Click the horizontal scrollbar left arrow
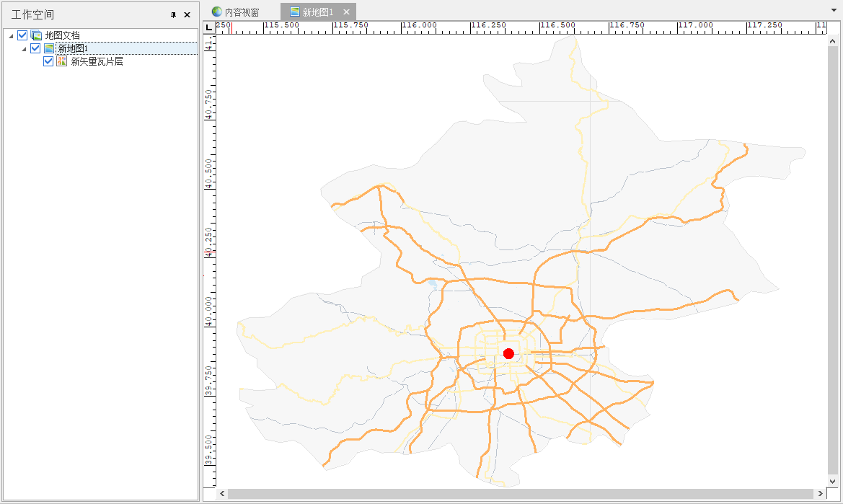 tap(222, 494)
